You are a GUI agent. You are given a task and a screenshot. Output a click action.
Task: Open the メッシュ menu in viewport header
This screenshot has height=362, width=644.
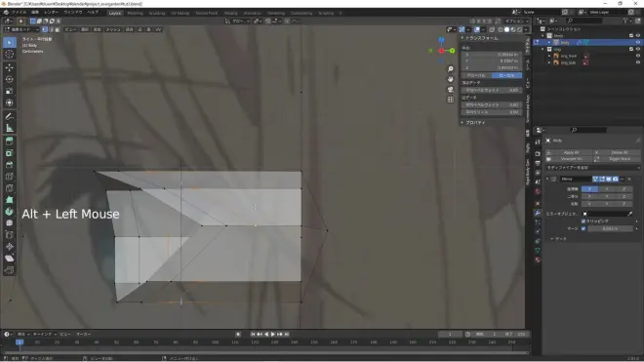(x=113, y=29)
